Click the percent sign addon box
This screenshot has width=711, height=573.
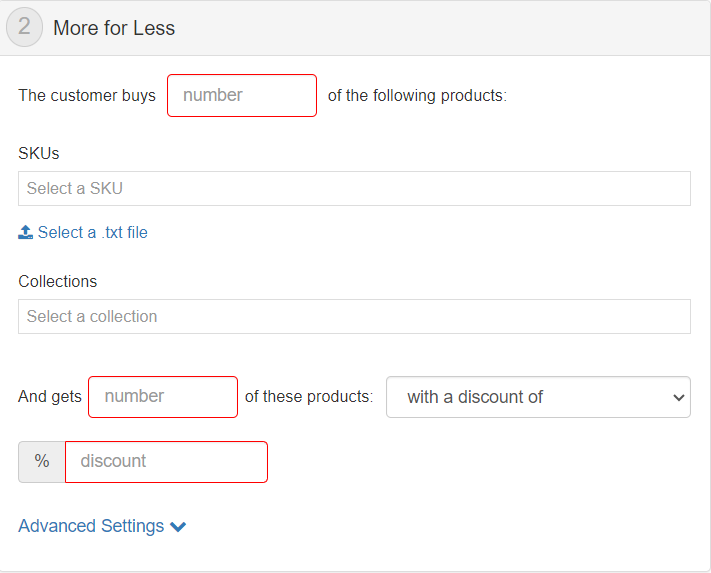[42, 461]
